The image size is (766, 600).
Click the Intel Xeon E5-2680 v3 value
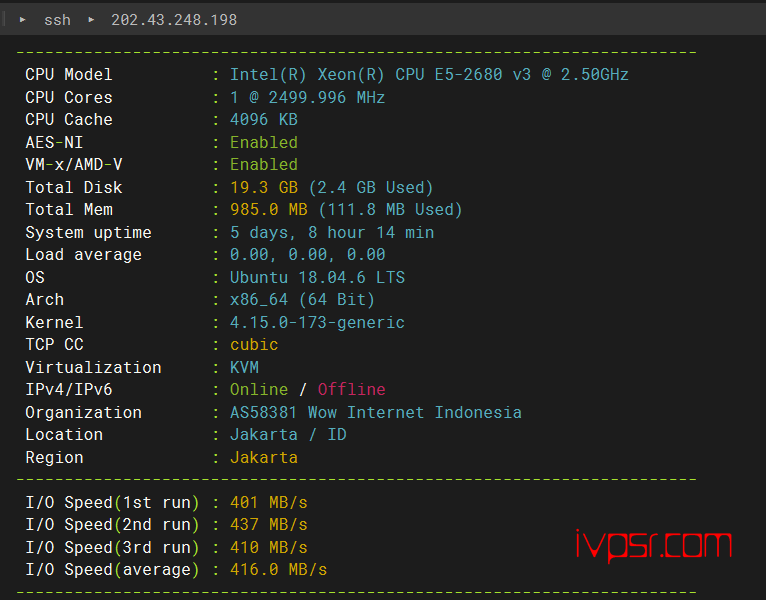pos(429,75)
